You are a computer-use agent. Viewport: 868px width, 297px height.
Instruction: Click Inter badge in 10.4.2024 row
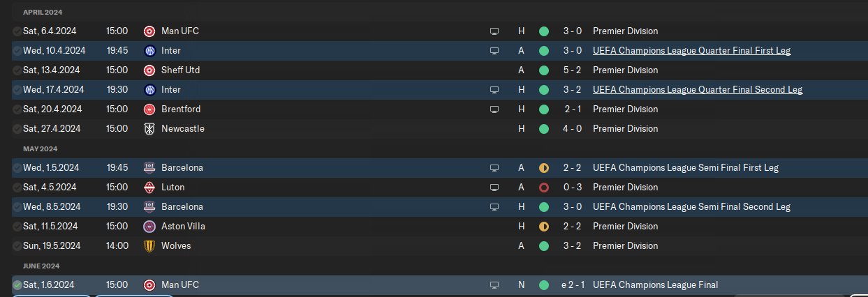click(149, 51)
